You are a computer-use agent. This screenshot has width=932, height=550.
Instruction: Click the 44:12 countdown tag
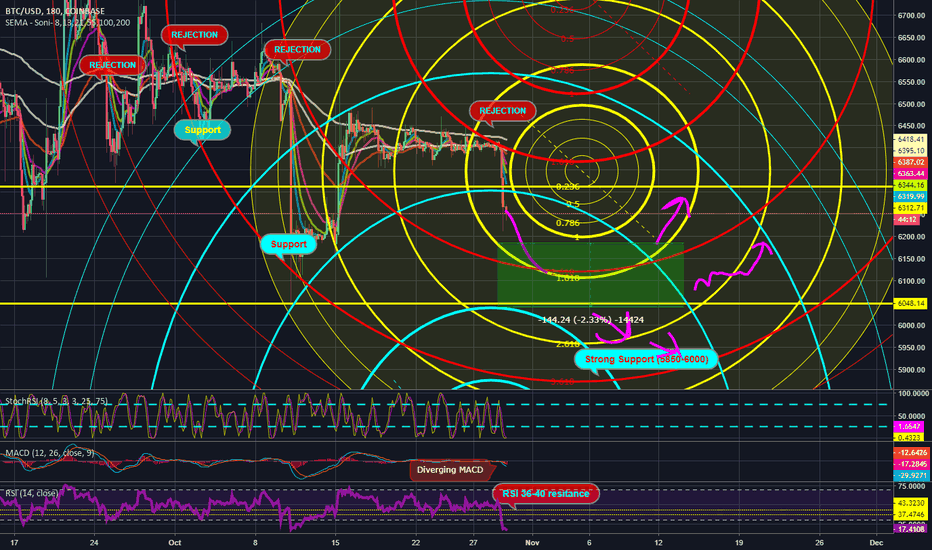point(906,219)
